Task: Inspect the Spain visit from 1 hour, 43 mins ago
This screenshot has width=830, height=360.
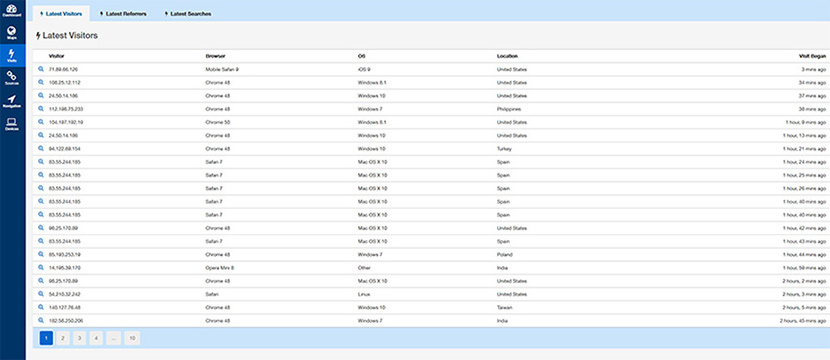Action: click(x=41, y=241)
